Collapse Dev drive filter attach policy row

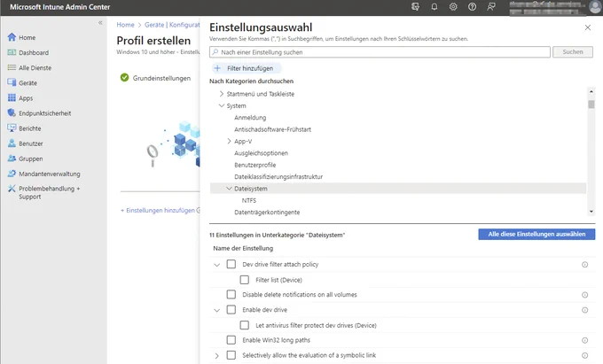[217, 265]
